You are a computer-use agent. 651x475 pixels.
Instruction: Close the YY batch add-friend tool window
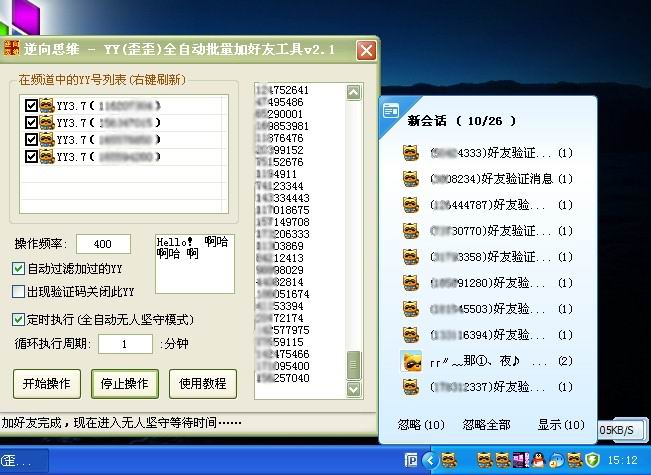[366, 51]
